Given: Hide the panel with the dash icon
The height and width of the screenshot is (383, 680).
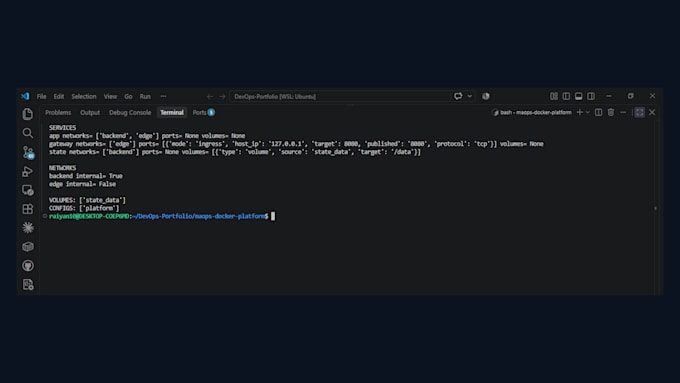Looking at the screenshot, I should coord(623,112).
